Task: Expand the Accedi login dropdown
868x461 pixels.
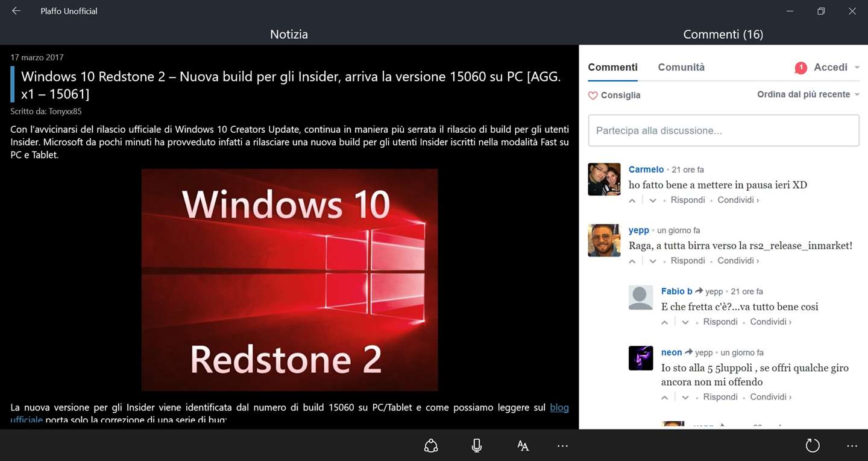Action: point(837,67)
